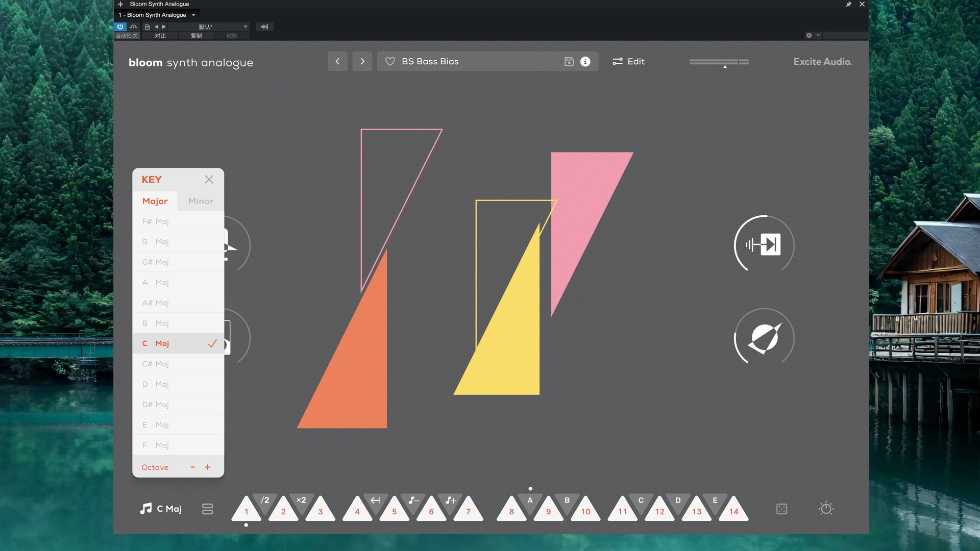
Task: Open preset info icon
Action: [x=585, y=61]
